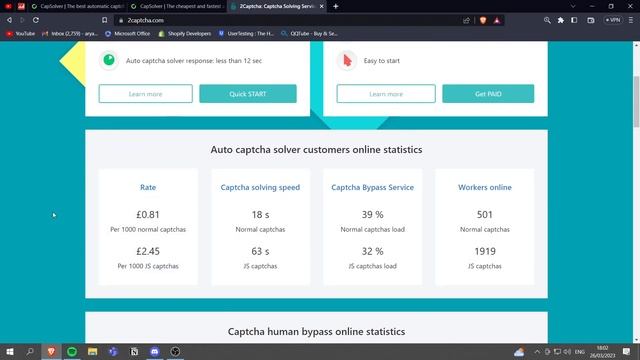This screenshot has width=640, height=360.
Task: Open the Shopify Developers bookmark
Action: point(184,33)
